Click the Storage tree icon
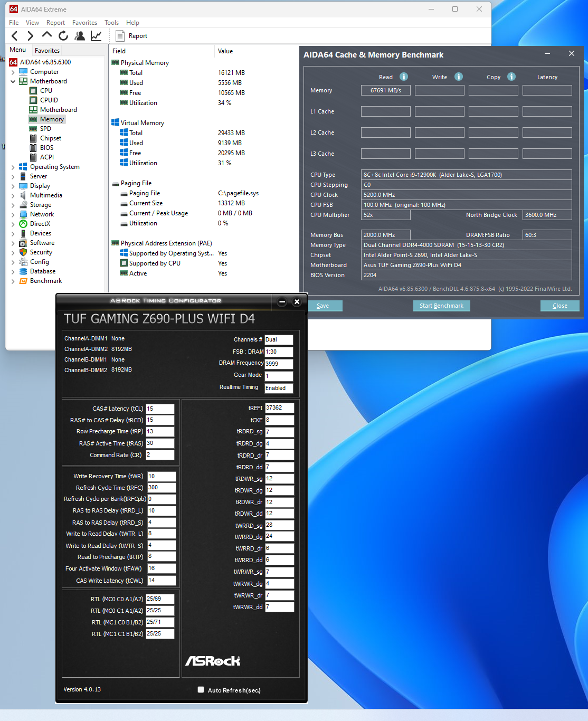 [23, 205]
